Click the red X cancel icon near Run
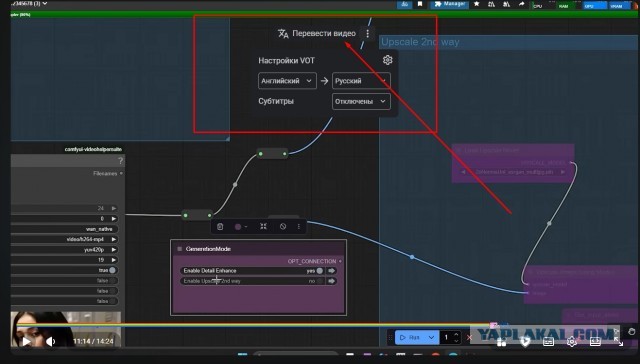640x364 pixels. [469, 337]
